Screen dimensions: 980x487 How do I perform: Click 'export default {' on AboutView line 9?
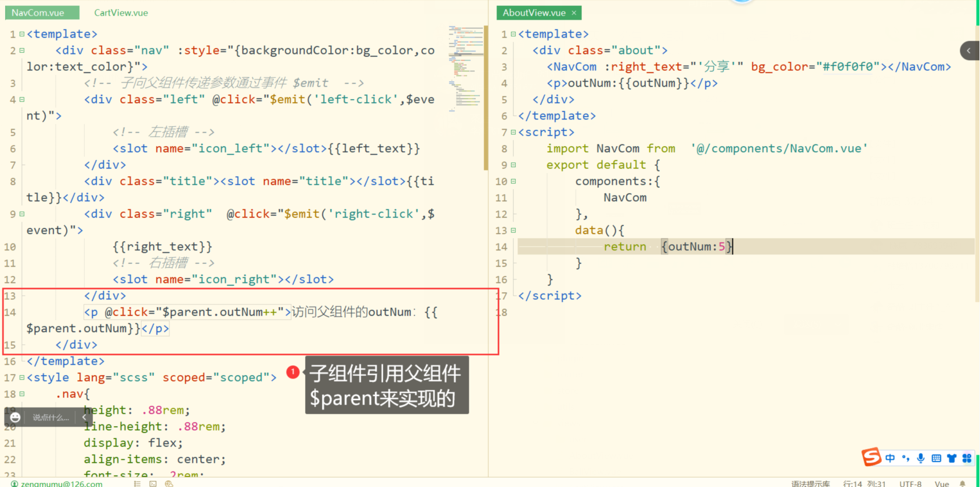603,165
